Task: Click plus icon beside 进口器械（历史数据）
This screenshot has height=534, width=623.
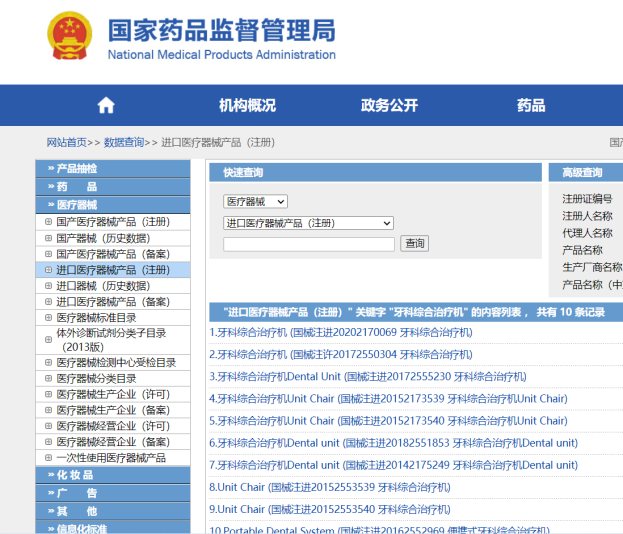Action: [48, 286]
